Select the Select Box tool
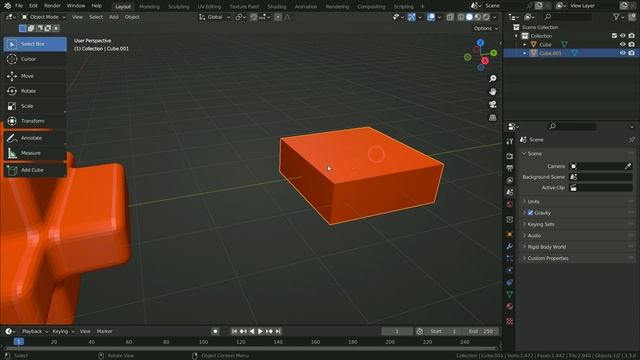Screen dimensions: 640x360 click(35, 44)
